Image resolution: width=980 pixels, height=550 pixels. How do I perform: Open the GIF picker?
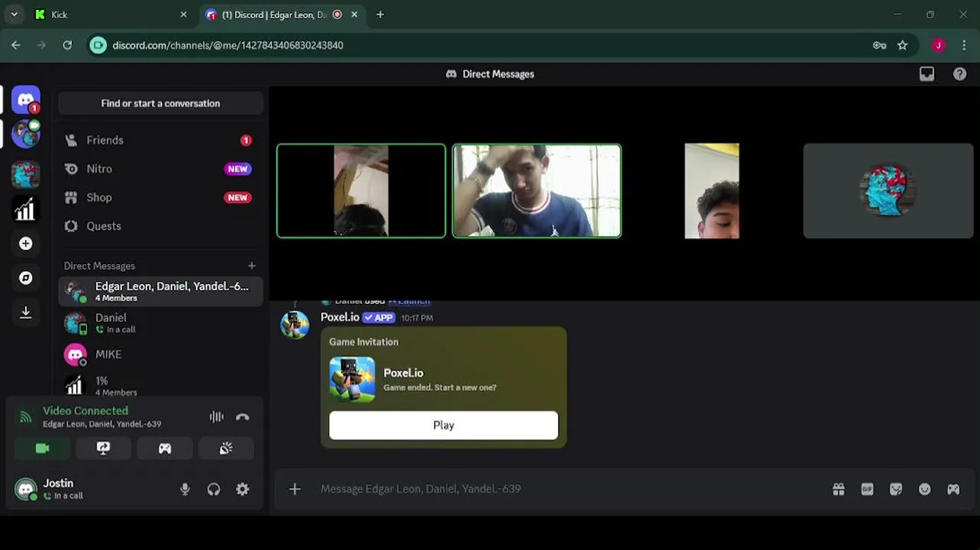coord(867,490)
